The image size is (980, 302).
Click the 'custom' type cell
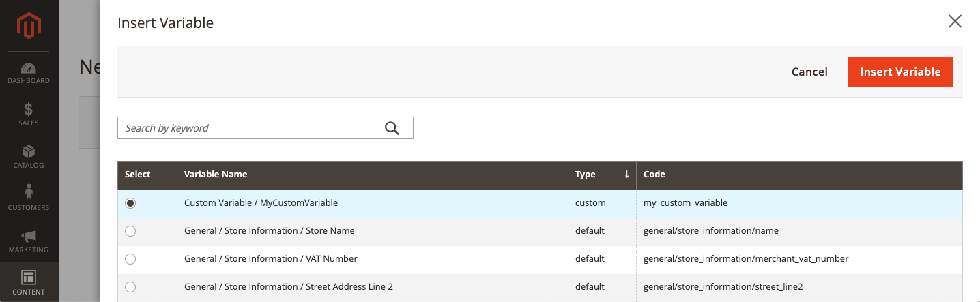(x=602, y=203)
